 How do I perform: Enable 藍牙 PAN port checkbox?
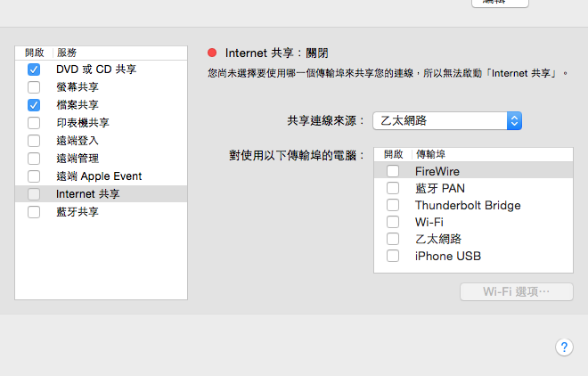pyautogui.click(x=393, y=188)
